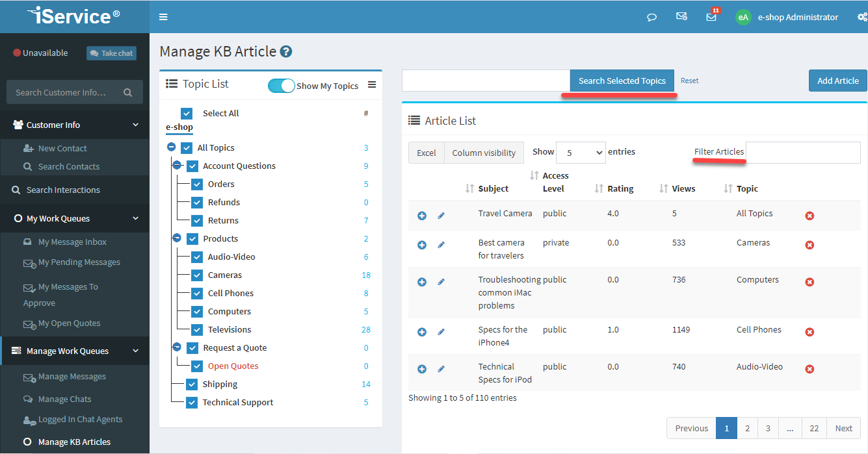Delete the Travel Camera article
Viewport: 868px width, 454px height.
[x=809, y=216]
